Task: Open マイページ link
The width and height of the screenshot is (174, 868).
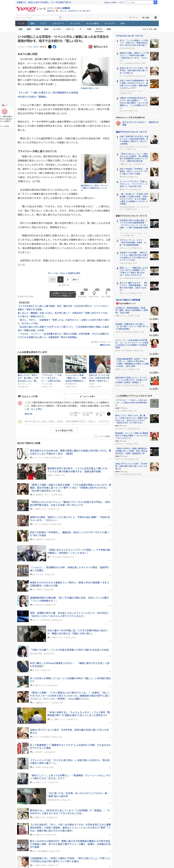Action: point(133,18)
